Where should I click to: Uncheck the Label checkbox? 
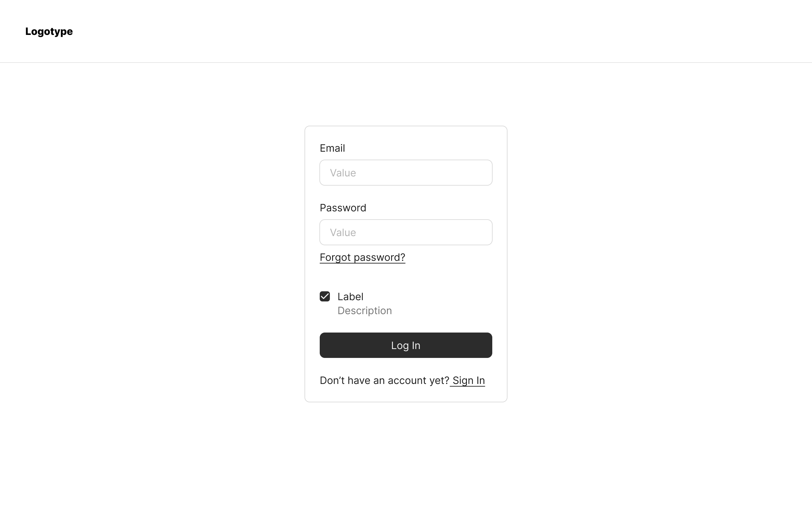325,296
